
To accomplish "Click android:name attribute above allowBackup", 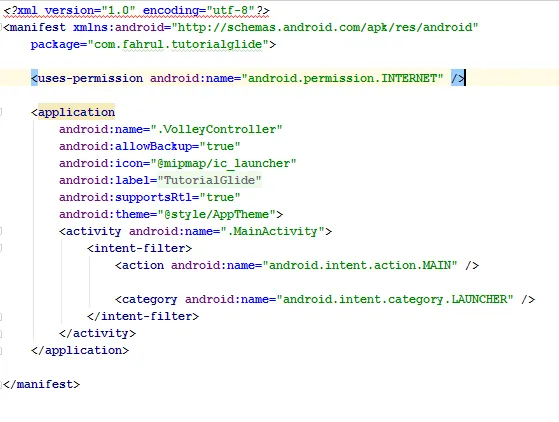I will (x=101, y=129).
